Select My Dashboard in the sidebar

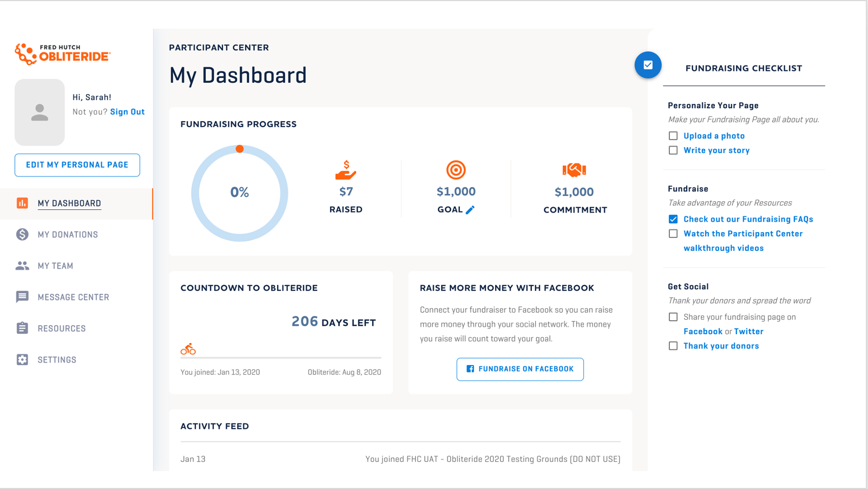click(69, 203)
